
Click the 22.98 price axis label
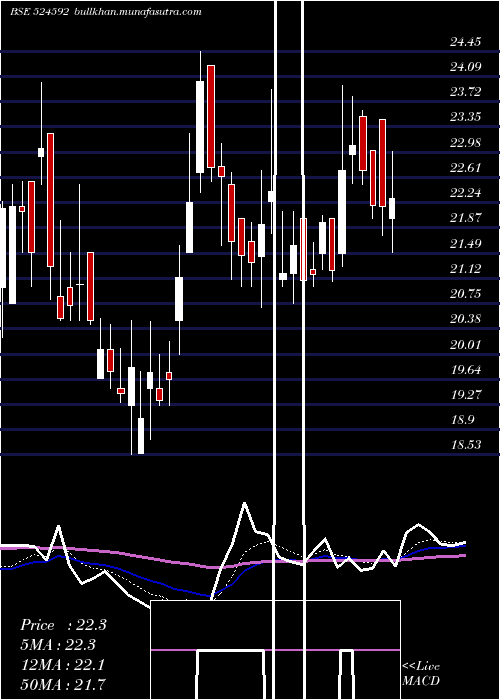pos(466,143)
